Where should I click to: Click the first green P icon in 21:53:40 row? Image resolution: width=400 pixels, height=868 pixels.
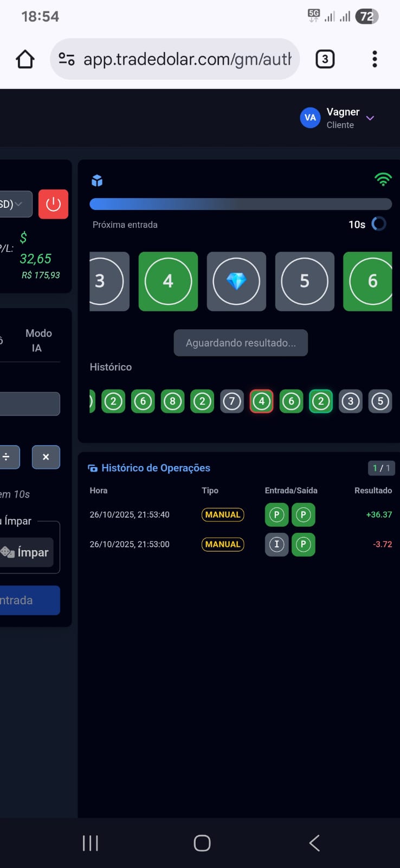click(276, 515)
